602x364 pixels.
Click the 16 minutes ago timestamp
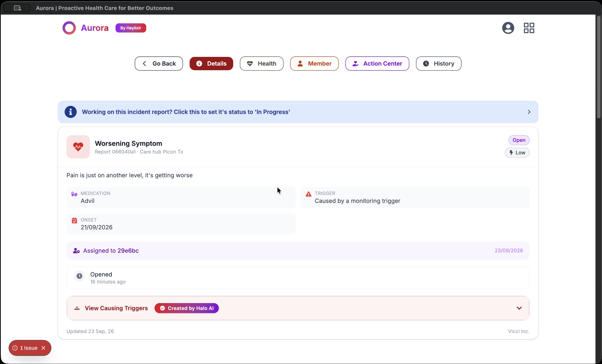coord(108,282)
